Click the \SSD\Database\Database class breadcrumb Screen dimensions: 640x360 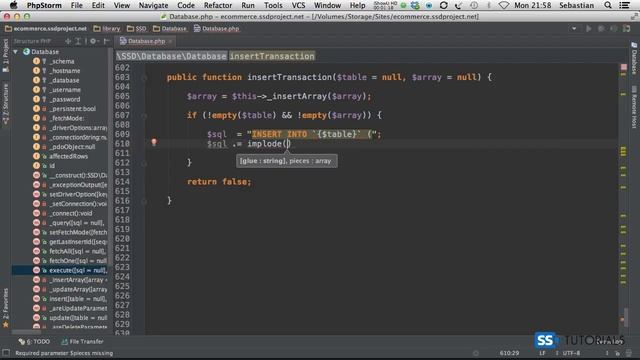click(171, 56)
